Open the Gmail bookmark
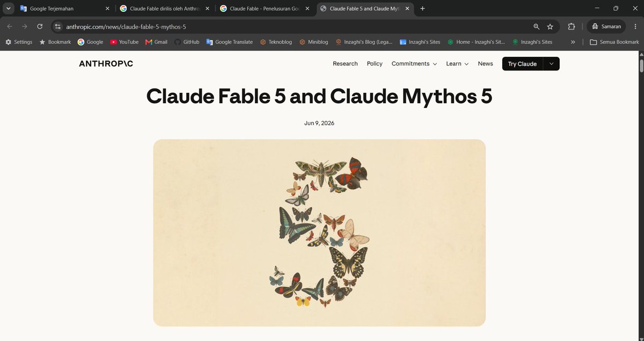 point(156,42)
